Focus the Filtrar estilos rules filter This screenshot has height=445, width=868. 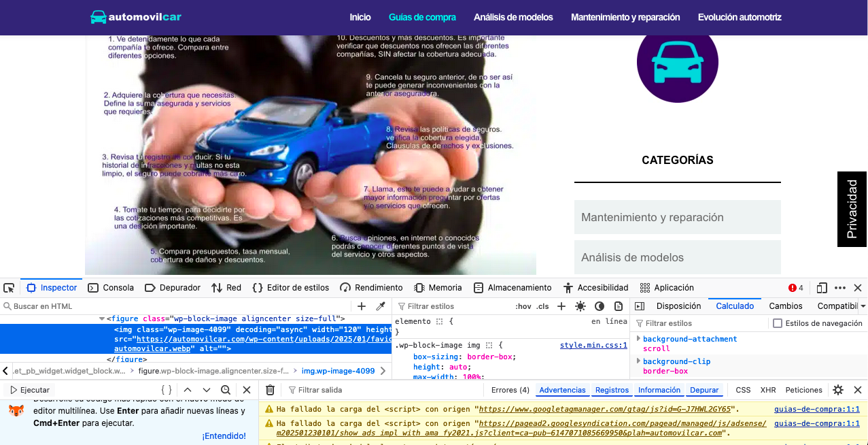pos(452,306)
